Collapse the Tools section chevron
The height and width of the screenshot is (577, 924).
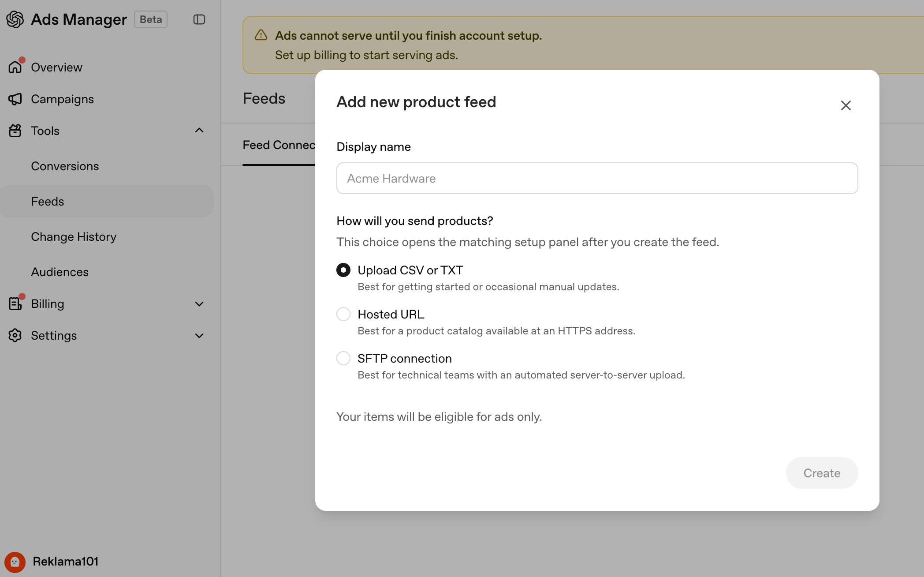pyautogui.click(x=199, y=131)
